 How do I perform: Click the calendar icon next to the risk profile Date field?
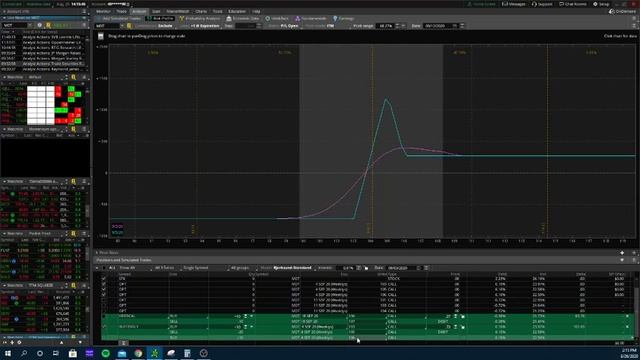pos(455,26)
